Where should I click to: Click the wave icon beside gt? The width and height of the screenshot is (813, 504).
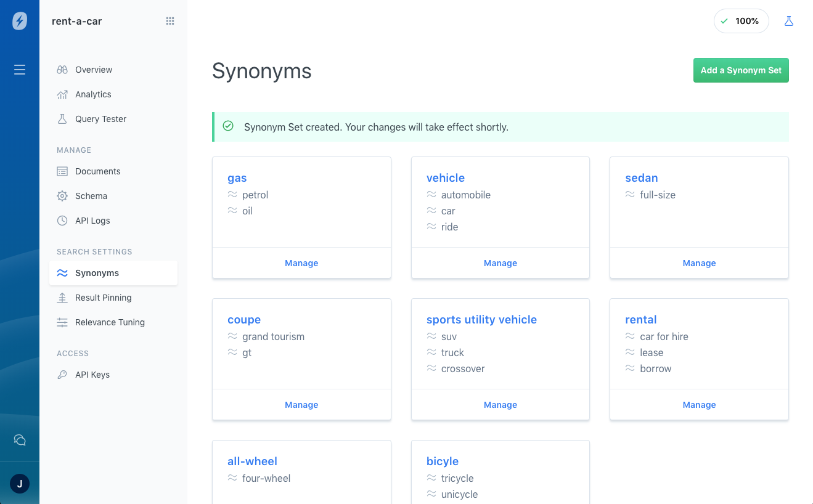point(232,352)
